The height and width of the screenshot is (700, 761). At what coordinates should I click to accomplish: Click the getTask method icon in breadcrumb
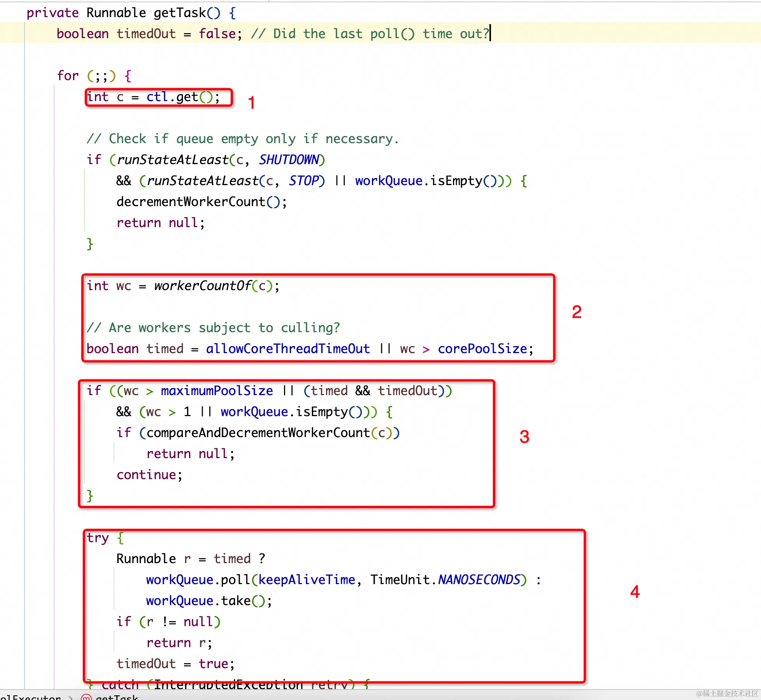point(86,697)
